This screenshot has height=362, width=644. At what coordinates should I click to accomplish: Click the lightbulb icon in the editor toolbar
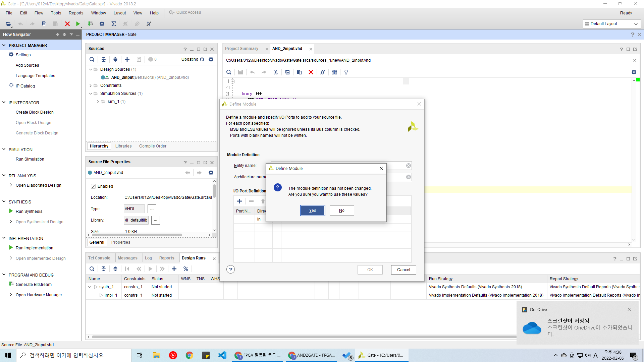click(346, 72)
